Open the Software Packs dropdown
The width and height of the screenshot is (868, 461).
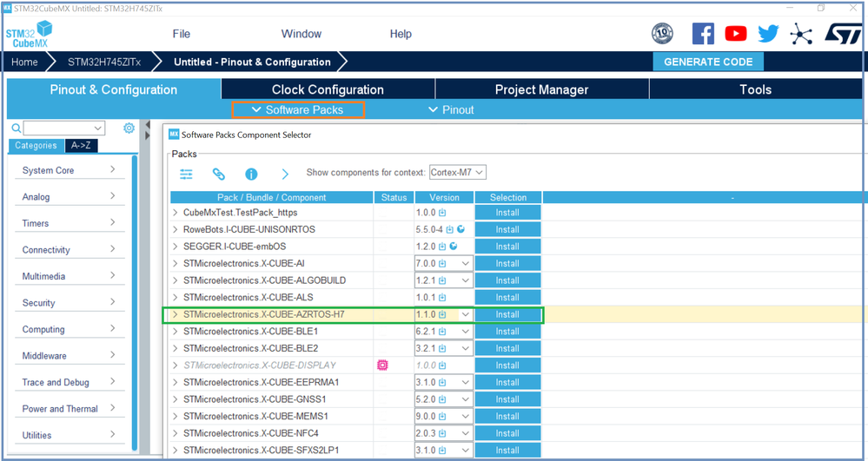click(x=298, y=109)
